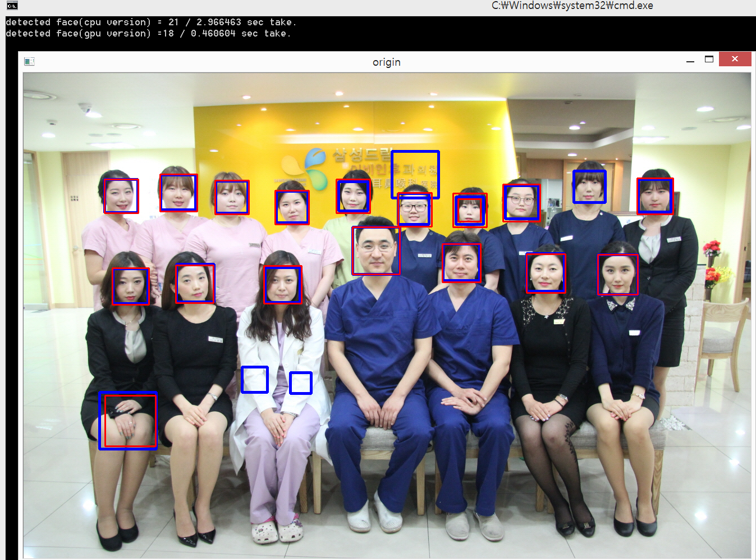Close the origin window with the red X
Image resolution: width=756 pixels, height=560 pixels.
[x=735, y=58]
